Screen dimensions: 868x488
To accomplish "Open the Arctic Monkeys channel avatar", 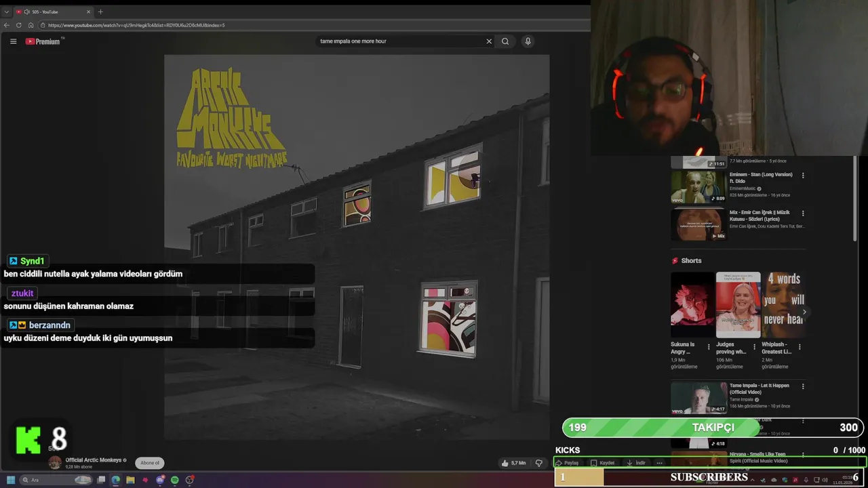I will tap(55, 463).
